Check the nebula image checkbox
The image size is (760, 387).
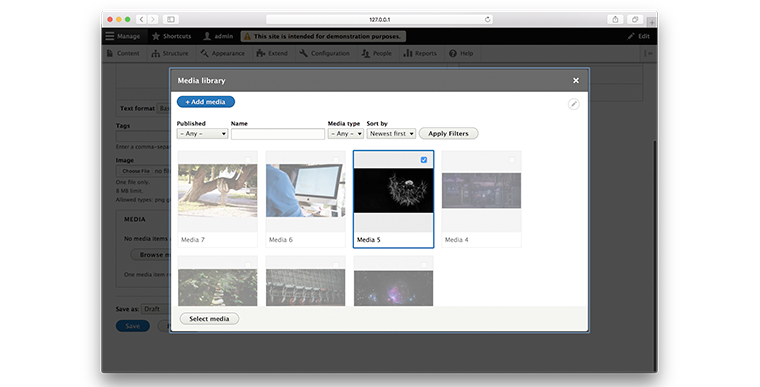pos(424,265)
